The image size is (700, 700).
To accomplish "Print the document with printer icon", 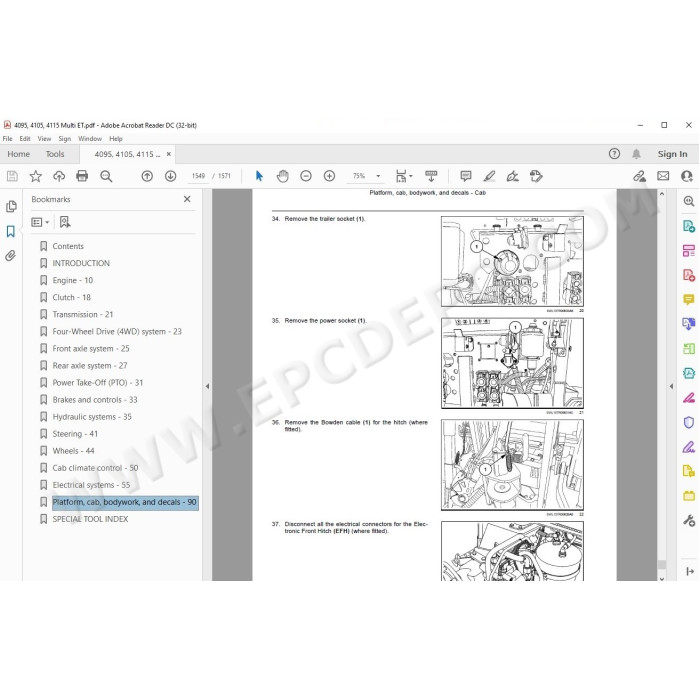I will (x=82, y=176).
